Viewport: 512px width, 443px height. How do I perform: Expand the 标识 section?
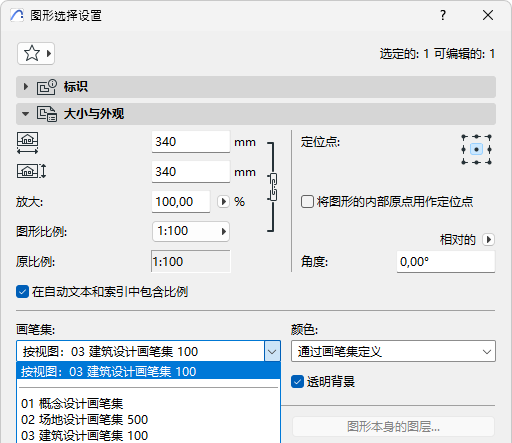(x=26, y=87)
